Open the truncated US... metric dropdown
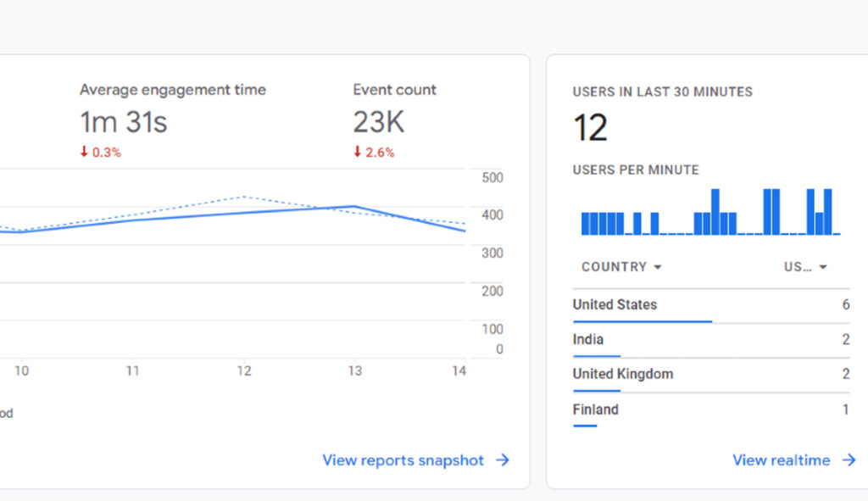The height and width of the screenshot is (501, 868). [x=805, y=267]
